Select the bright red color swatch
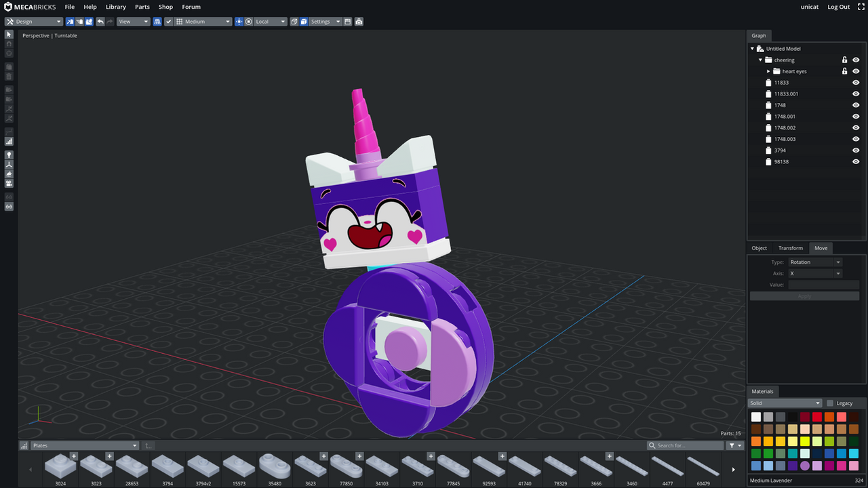Viewport: 868px width, 488px height. [x=817, y=417]
